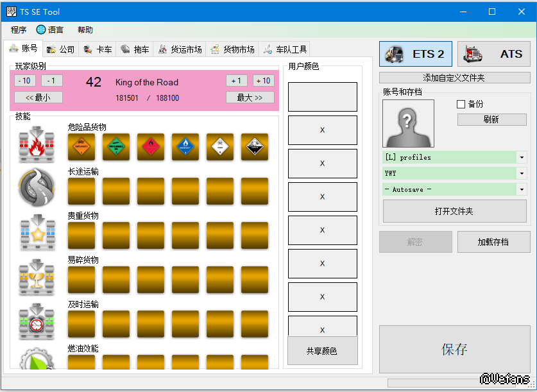Viewport: 537px width, 392px height.
Task: Set first high value (贵重货物) skill level
Action: [81, 235]
